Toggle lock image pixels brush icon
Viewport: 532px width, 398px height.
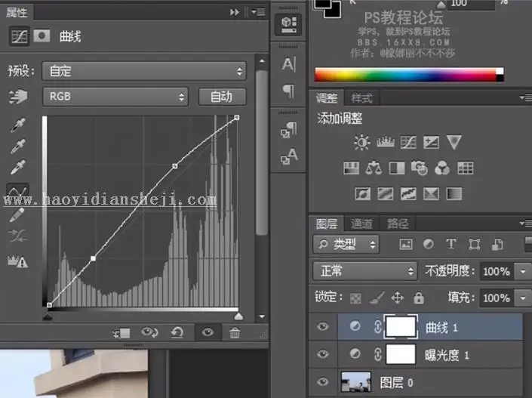pyautogui.click(x=377, y=298)
